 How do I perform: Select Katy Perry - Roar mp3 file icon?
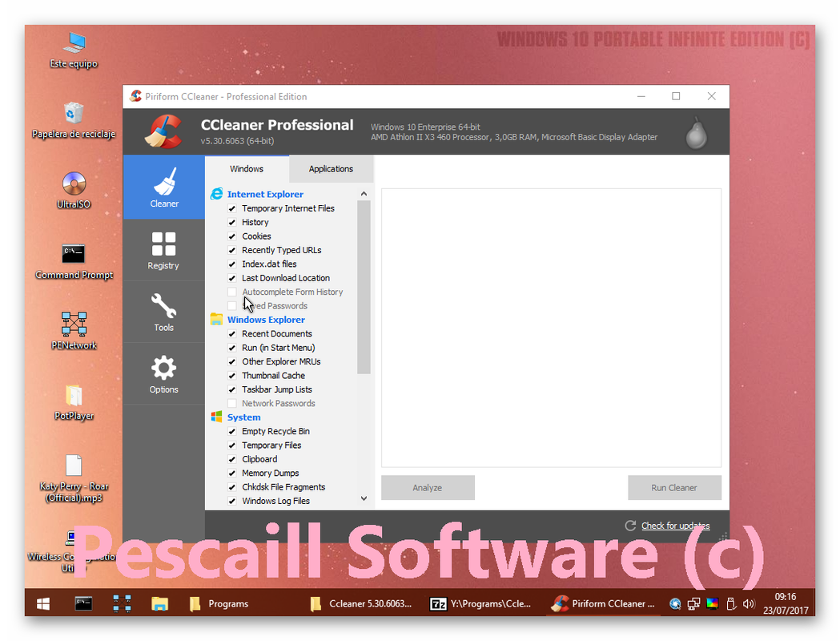[x=74, y=478]
